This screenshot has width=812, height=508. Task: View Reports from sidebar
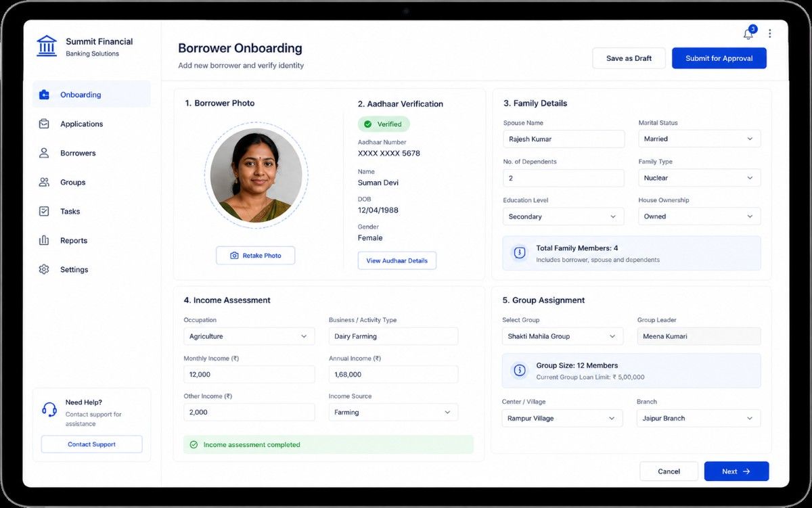91,240
